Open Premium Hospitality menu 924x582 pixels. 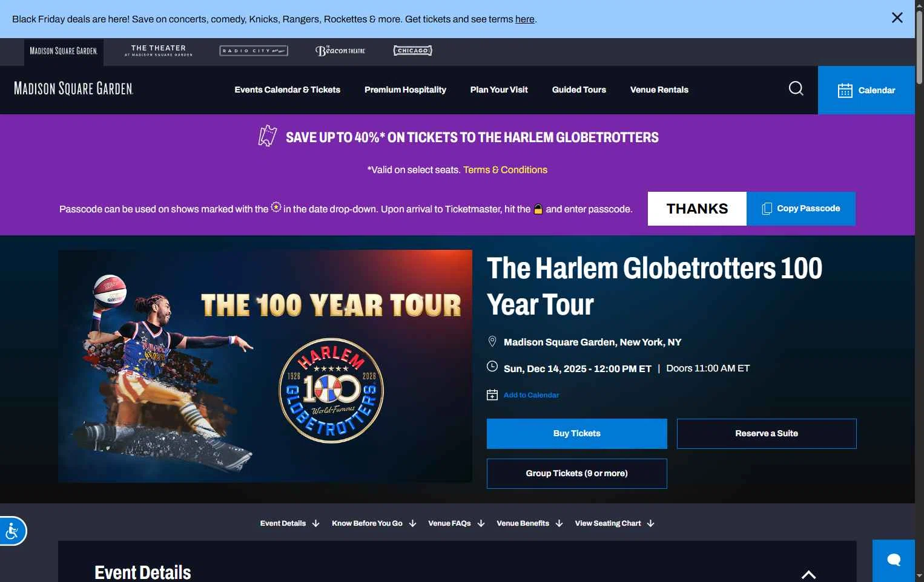coord(405,90)
